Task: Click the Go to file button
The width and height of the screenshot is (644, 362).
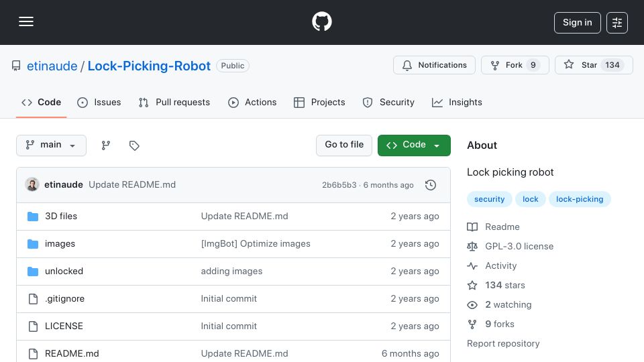Action: pos(344,145)
